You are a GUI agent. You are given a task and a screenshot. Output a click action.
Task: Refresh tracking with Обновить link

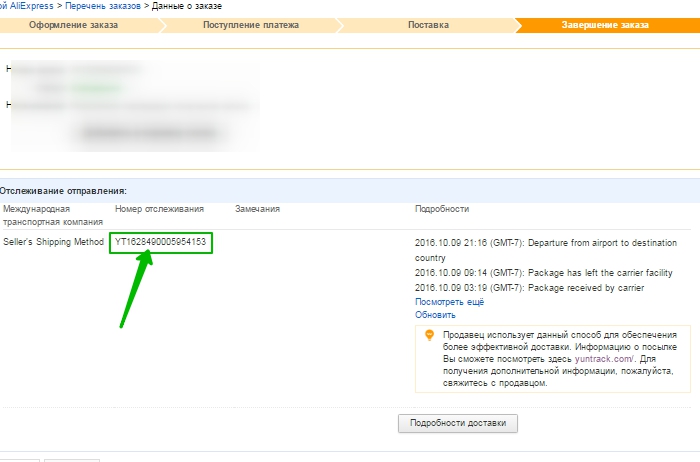click(435, 314)
